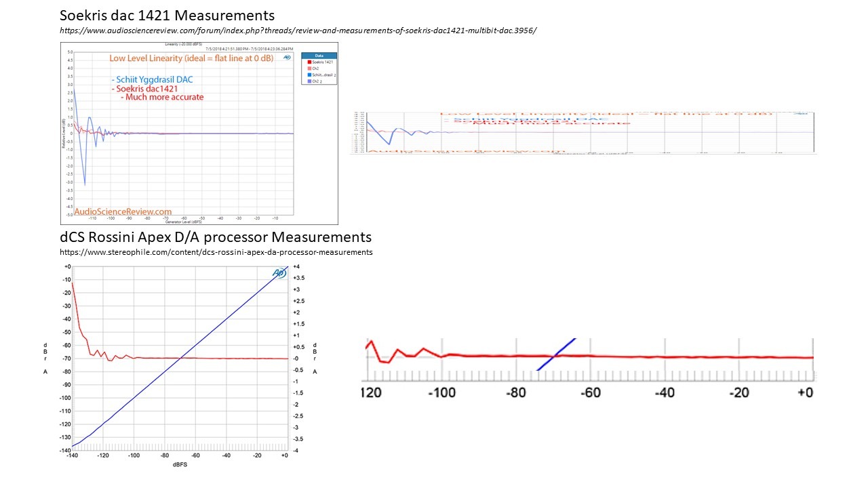Click the 7/5/2018 timestamp above the Soekris chart
This screenshot has height=488, width=868.
pyautogui.click(x=249, y=49)
